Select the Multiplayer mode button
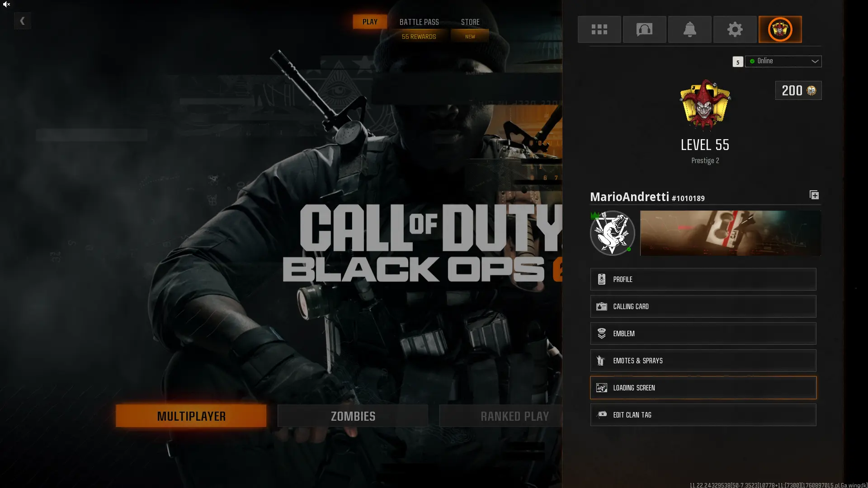 pos(191,416)
